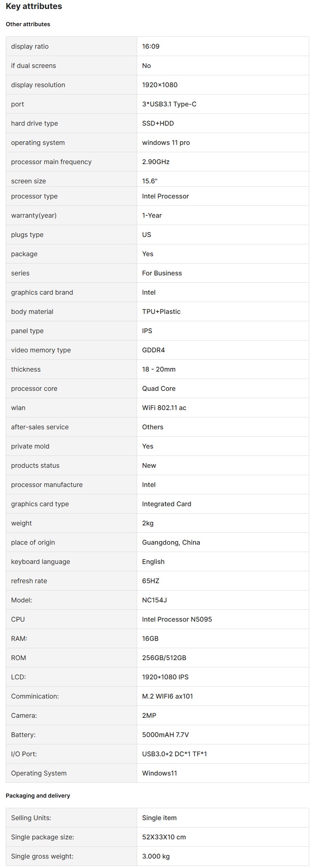Click the WiFi 802.11 ac value
312x868 pixels.
[x=164, y=408]
